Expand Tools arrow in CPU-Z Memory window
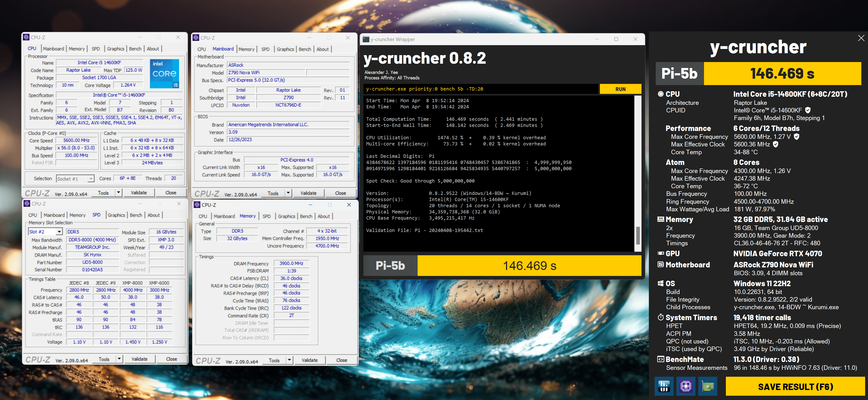This screenshot has width=868, height=400. (x=289, y=360)
